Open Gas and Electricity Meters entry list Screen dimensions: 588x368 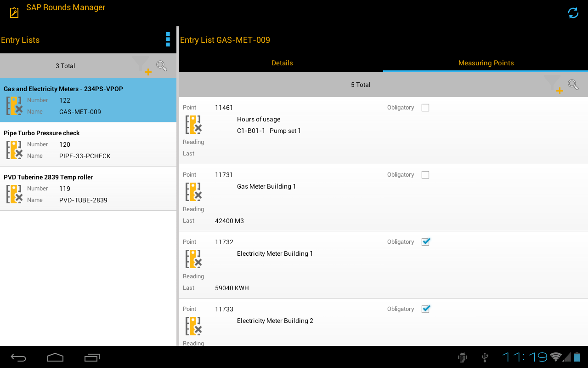click(88, 100)
